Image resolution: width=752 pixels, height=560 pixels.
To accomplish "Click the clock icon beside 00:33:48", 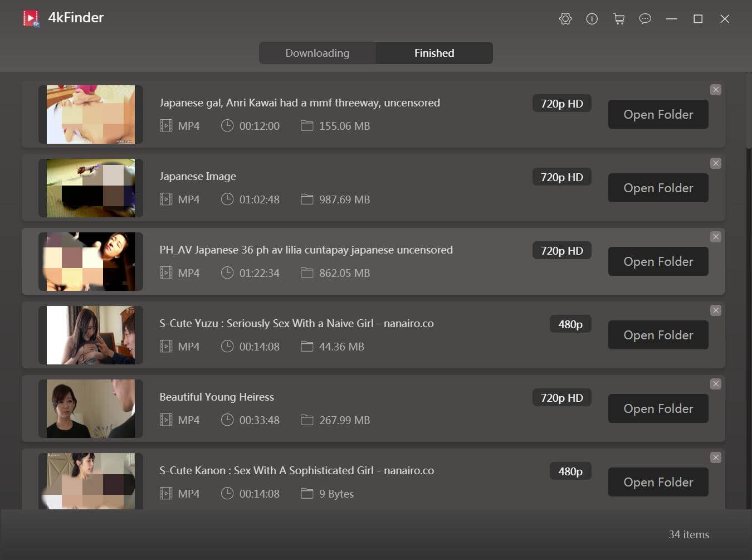I will point(227,420).
